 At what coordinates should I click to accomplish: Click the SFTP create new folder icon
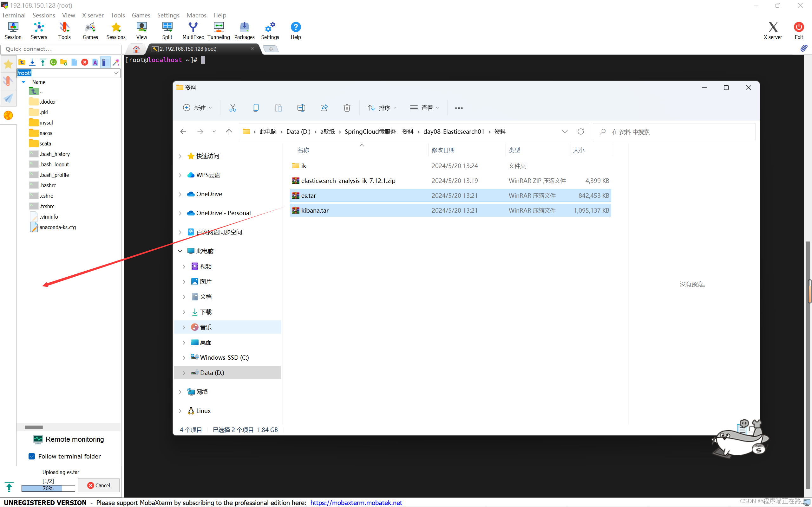63,62
